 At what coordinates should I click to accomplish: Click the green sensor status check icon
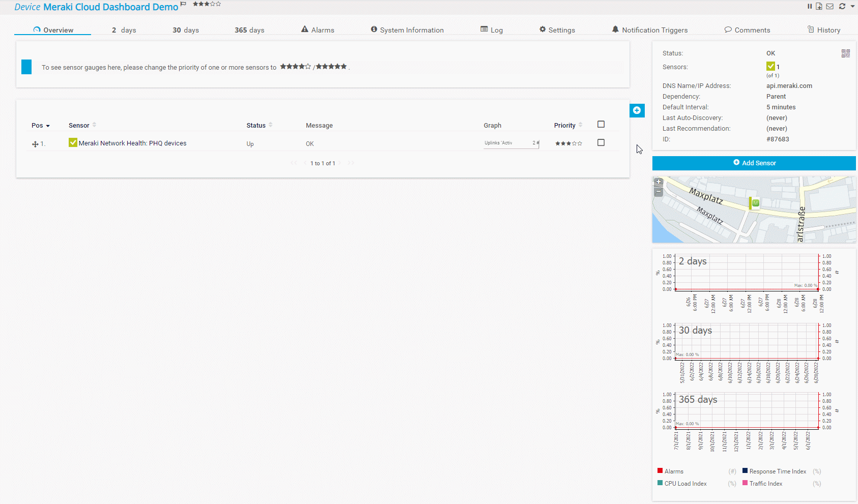(x=73, y=142)
